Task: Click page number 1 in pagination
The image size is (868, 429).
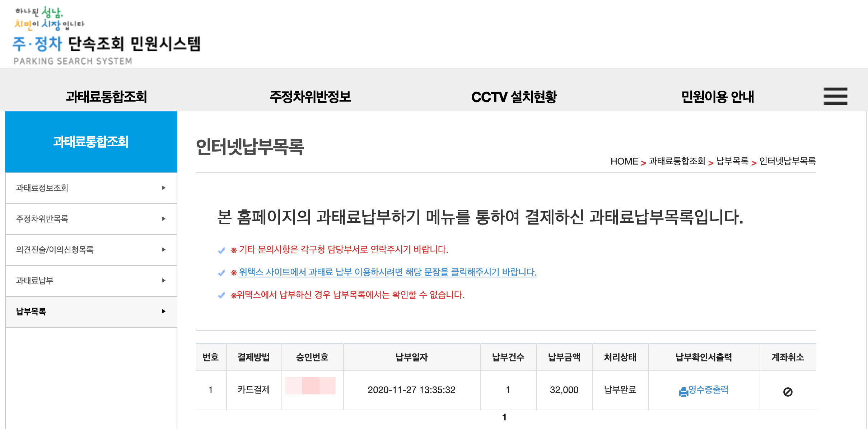Action: pos(504,417)
